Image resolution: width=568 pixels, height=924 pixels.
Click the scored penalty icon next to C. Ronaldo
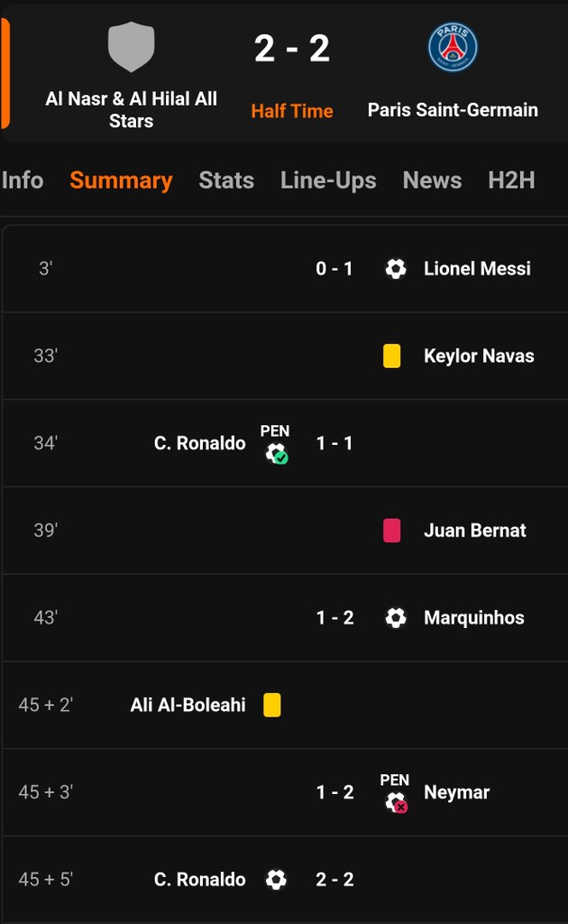(276, 453)
